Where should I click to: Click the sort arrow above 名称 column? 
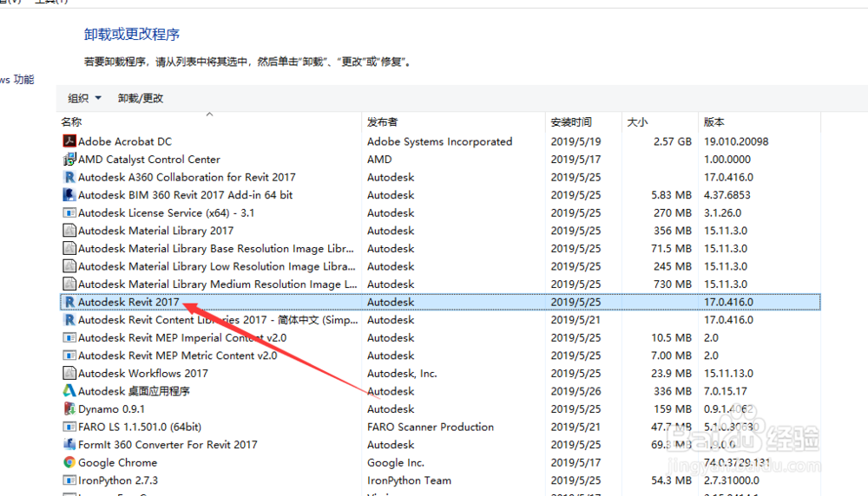click(209, 114)
